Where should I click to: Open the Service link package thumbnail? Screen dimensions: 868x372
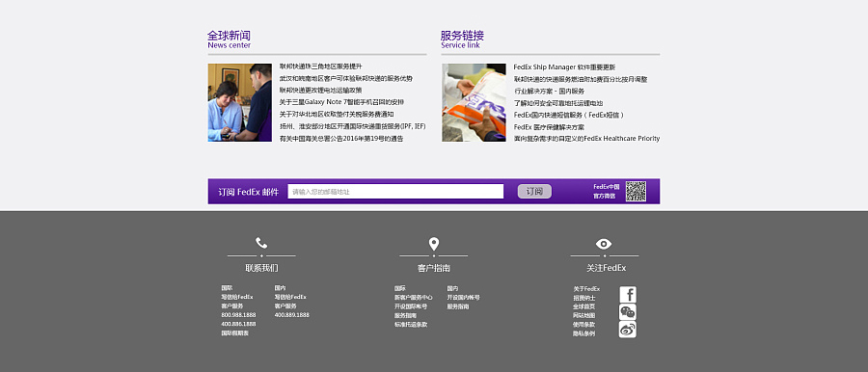474,102
